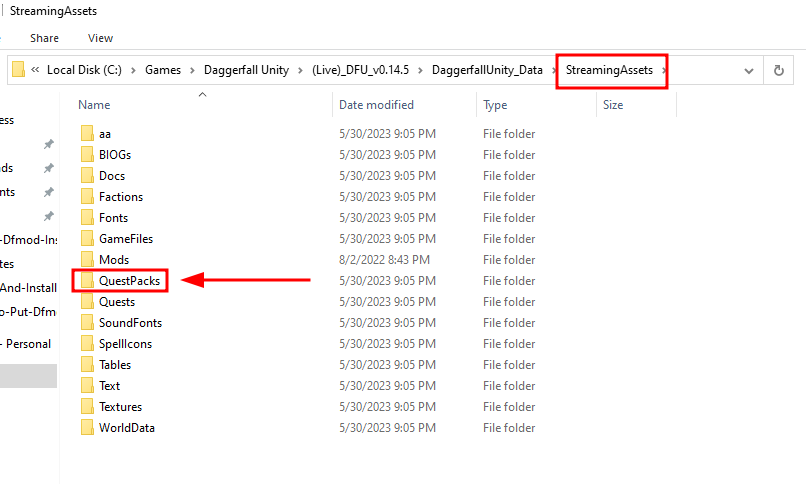Open chevron after Games breadcrumb
Screen dimensions: 806x484
(x=192, y=70)
